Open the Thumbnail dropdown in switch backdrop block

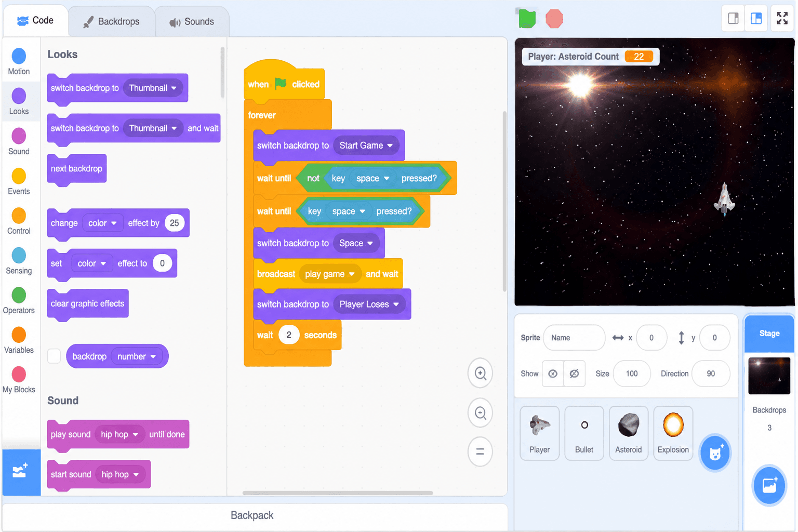pyautogui.click(x=153, y=88)
